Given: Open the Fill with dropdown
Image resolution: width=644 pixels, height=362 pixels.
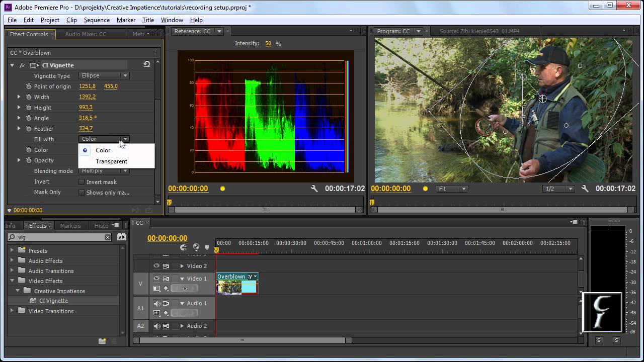Looking at the screenshot, I should (x=104, y=139).
